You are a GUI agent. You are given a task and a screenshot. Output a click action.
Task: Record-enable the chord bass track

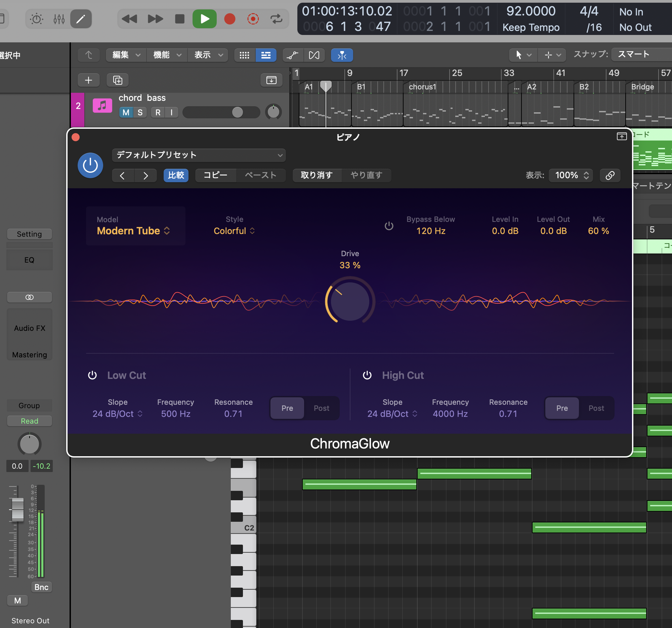158,112
